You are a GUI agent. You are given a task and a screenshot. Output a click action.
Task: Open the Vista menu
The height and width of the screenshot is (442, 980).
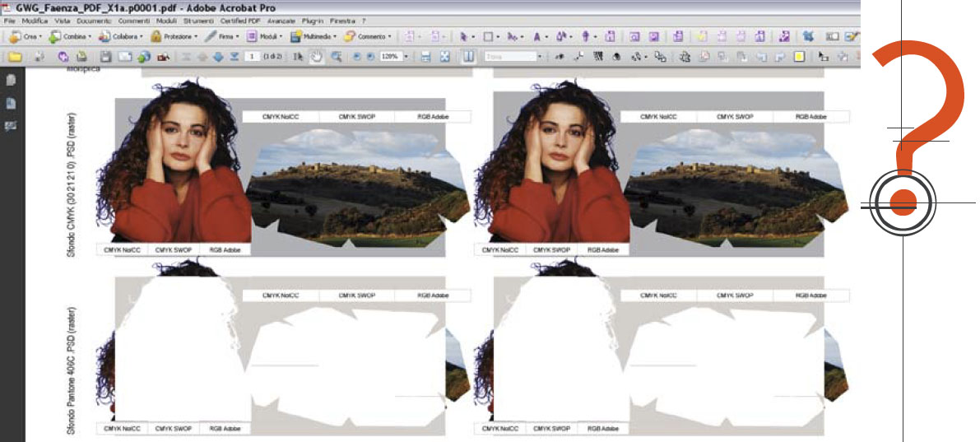coord(63,21)
